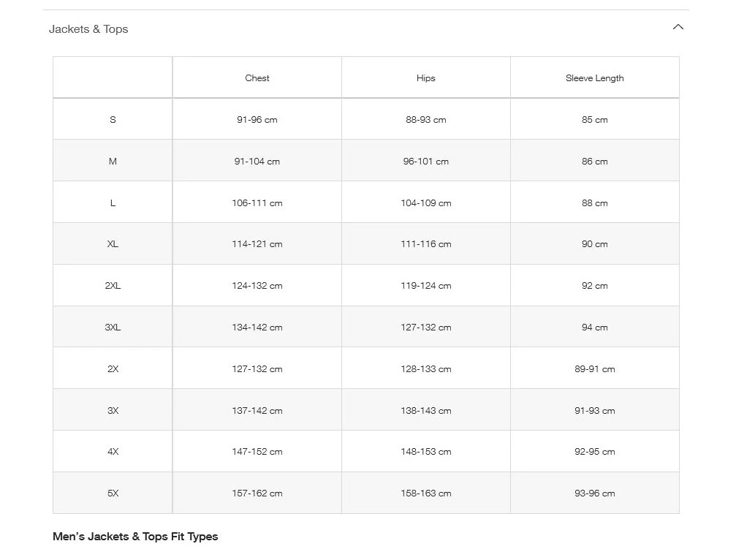Click the XL size row label
Image resolution: width=736 pixels, height=560 pixels.
(113, 244)
